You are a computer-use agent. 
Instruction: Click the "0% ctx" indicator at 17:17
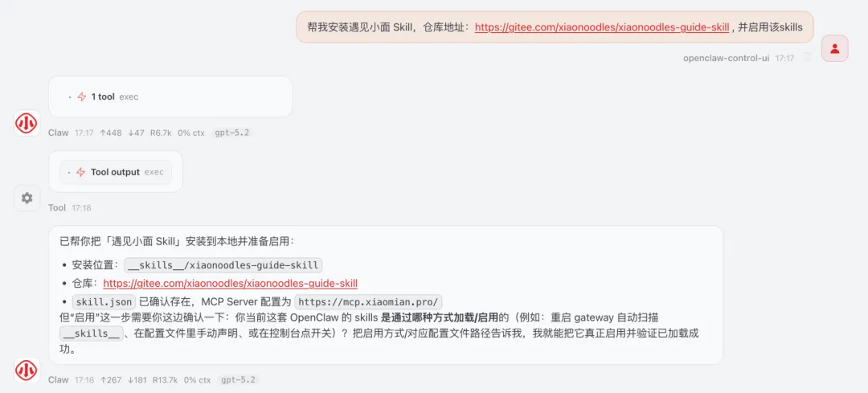point(191,133)
